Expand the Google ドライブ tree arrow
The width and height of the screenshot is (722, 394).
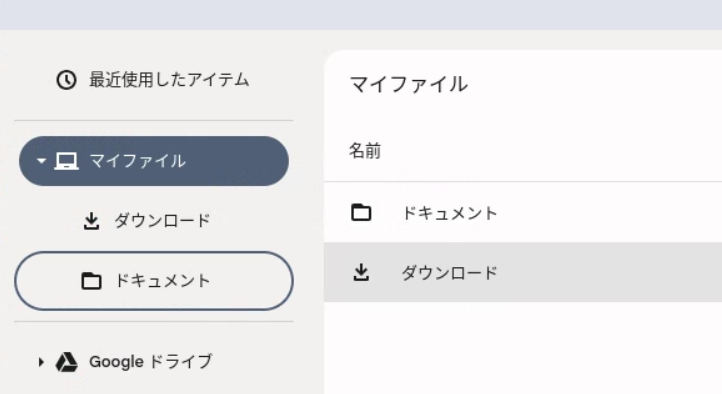[41, 362]
